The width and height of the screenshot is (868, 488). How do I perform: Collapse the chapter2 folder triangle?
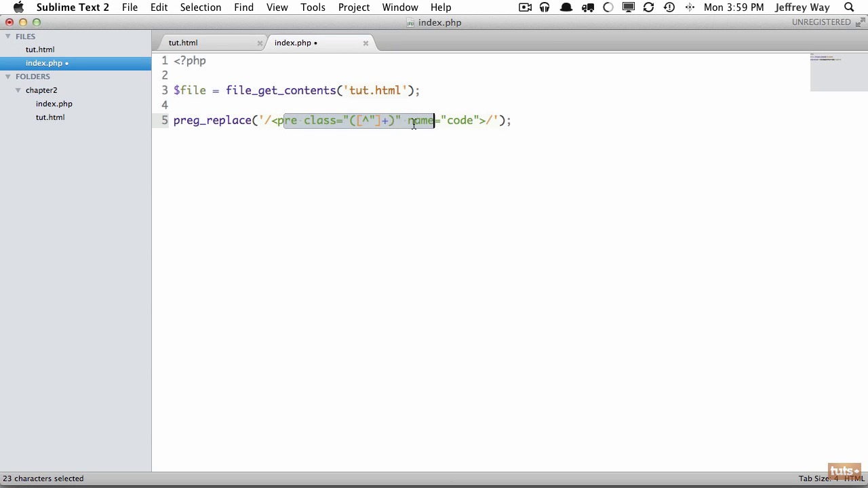18,90
